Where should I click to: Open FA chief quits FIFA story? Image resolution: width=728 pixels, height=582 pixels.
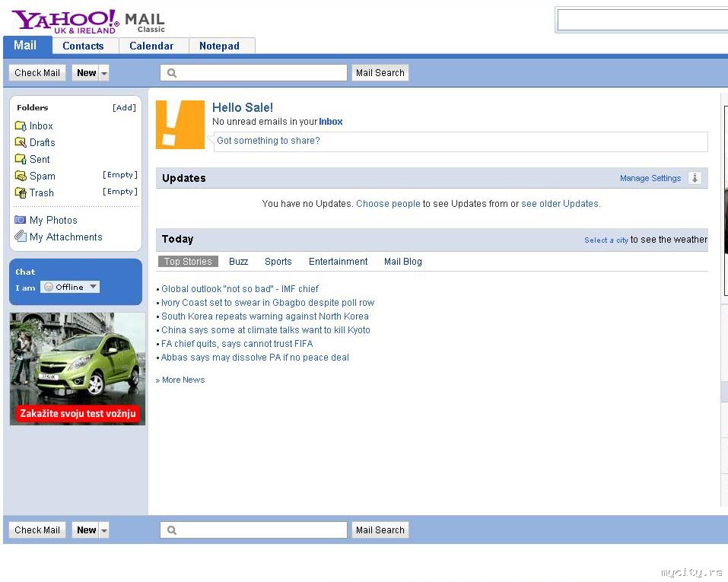(237, 344)
